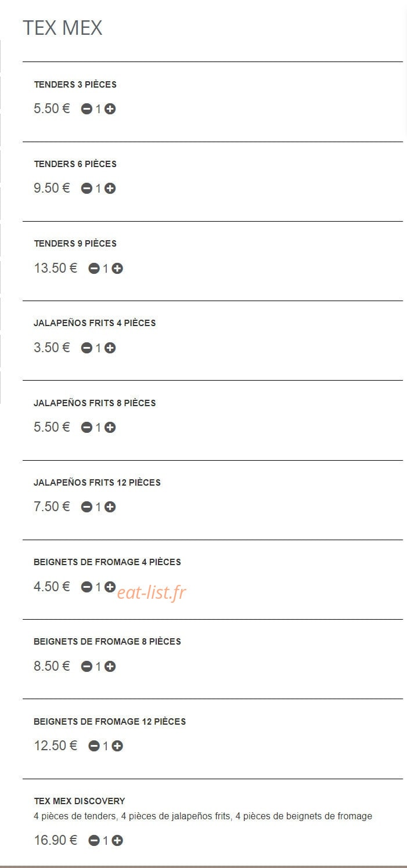
Task: Add one Jalapeños frits 12 pièces
Action: tap(110, 507)
